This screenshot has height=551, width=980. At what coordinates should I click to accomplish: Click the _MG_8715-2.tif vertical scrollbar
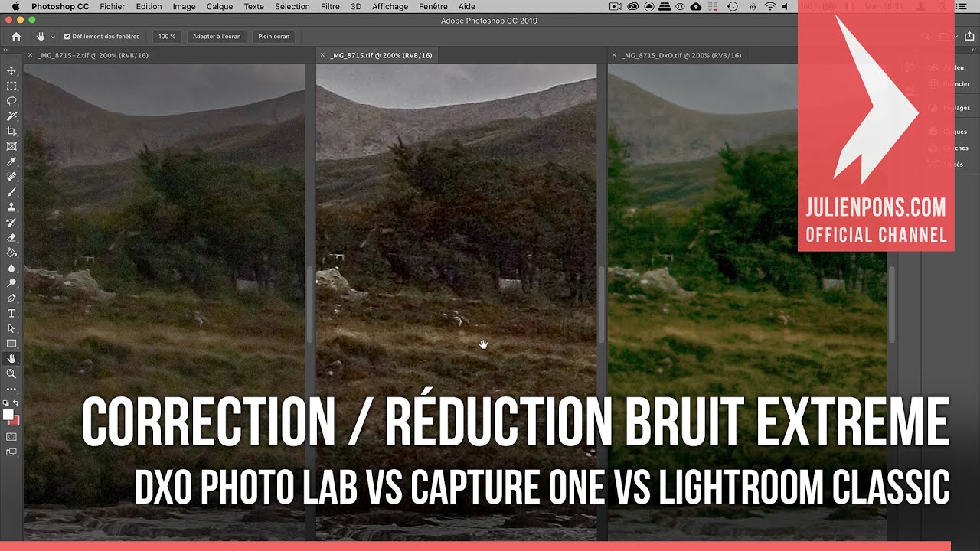click(x=309, y=304)
